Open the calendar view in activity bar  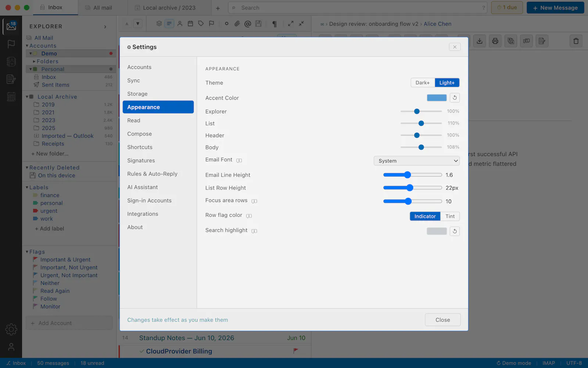coord(11,97)
